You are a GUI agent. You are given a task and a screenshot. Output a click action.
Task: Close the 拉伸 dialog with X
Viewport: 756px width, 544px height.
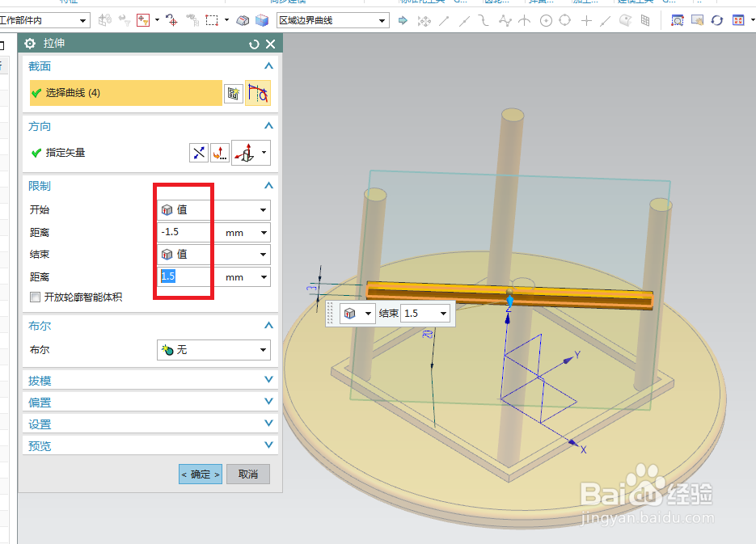click(x=271, y=44)
